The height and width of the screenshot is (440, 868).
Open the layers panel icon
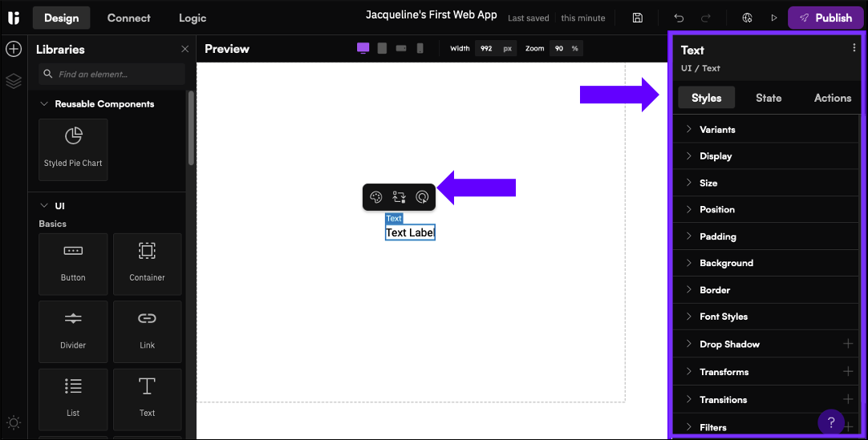[14, 81]
